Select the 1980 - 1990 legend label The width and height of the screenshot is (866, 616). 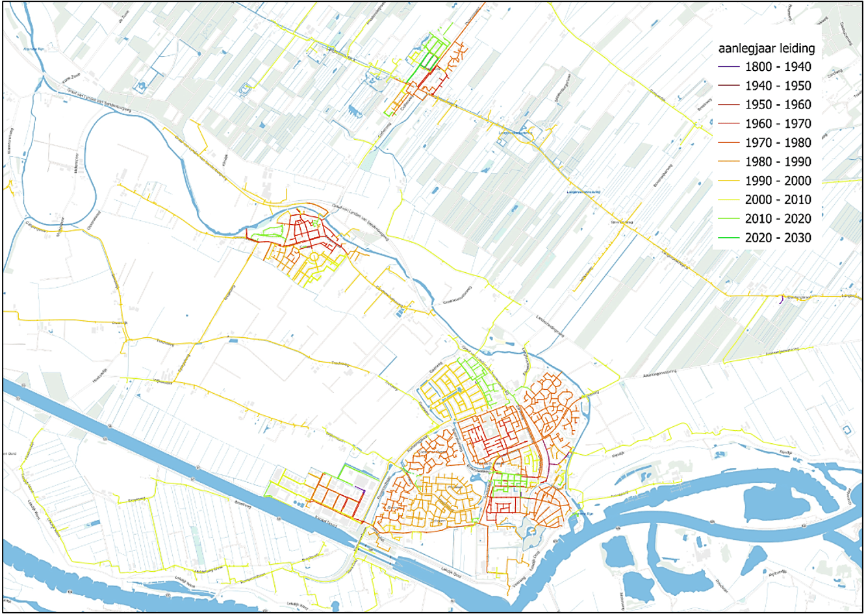[x=778, y=162]
